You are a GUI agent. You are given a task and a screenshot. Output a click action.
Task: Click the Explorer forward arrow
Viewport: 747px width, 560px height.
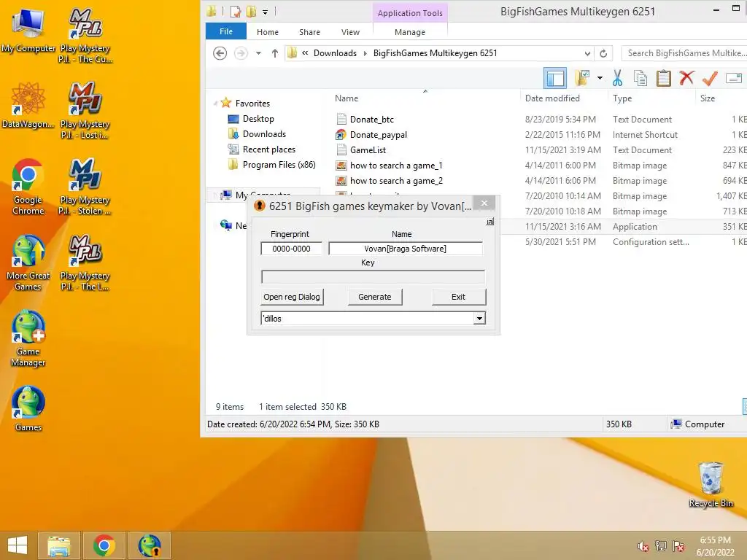point(241,52)
